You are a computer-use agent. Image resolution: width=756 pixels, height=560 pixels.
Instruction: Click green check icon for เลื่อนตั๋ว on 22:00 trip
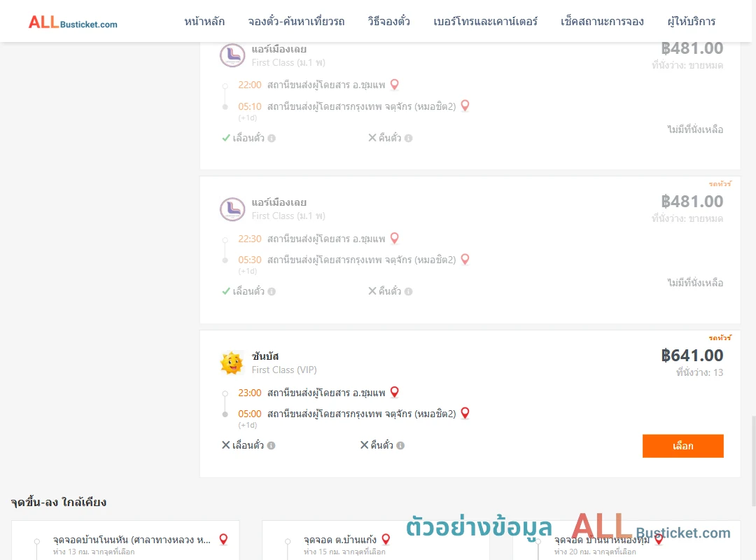point(225,138)
